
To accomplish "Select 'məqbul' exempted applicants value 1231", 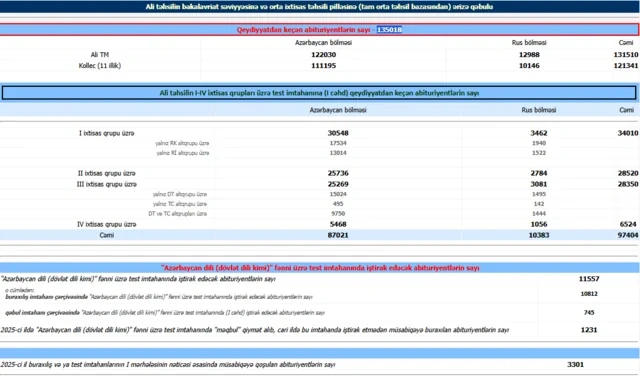I will pyautogui.click(x=589, y=330).
